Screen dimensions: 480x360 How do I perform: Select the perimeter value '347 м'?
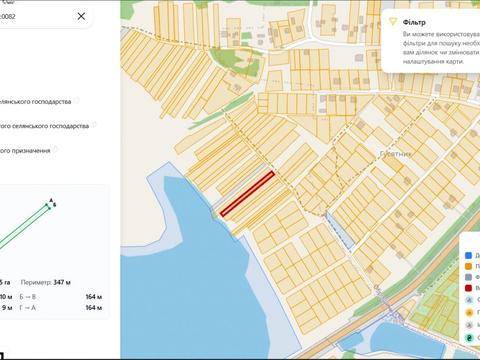point(62,282)
